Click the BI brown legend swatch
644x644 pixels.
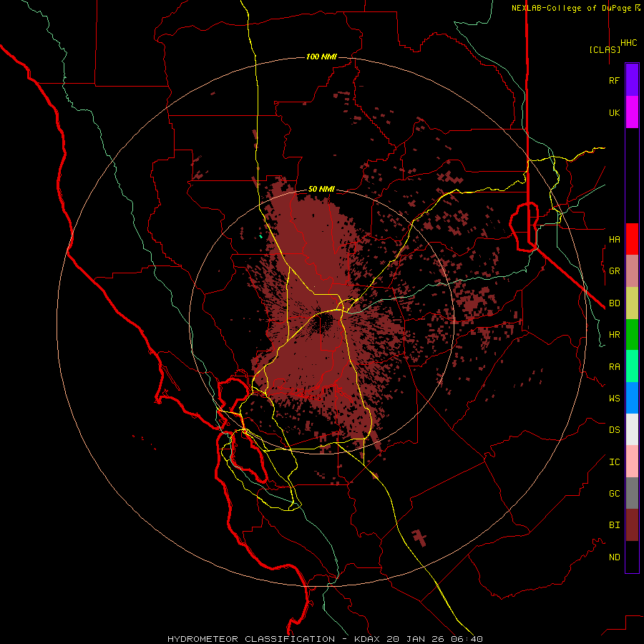pyautogui.click(x=632, y=525)
